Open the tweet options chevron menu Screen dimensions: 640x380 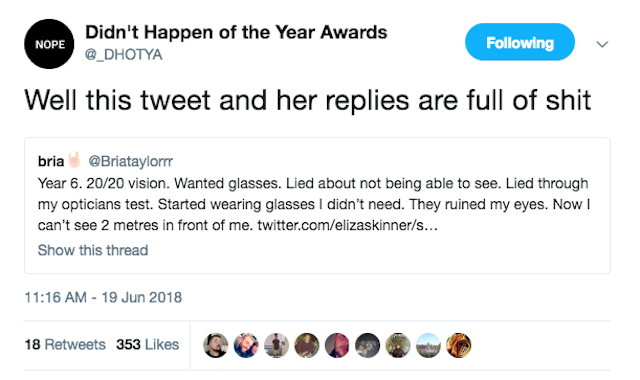[602, 44]
